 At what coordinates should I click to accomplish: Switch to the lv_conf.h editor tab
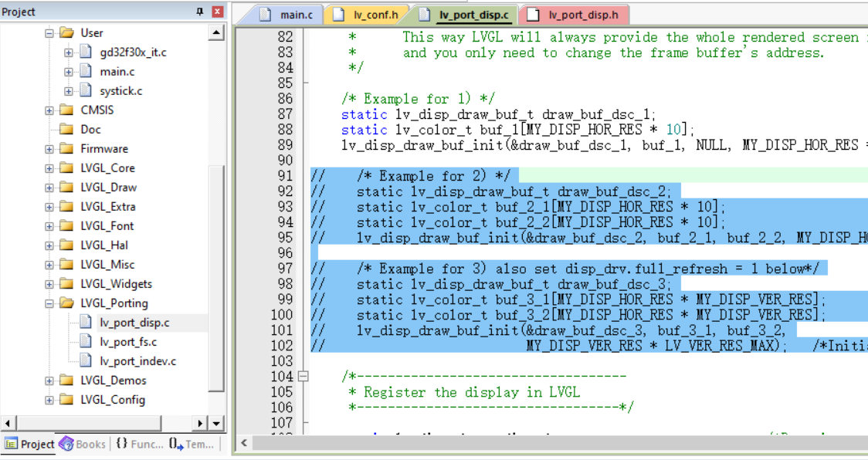[x=368, y=15]
